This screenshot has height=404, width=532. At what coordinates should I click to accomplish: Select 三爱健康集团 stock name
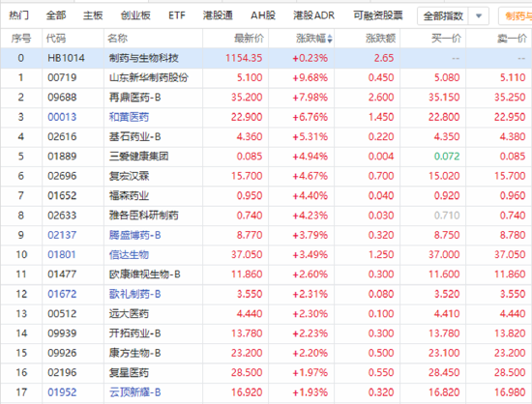pyautogui.click(x=138, y=157)
